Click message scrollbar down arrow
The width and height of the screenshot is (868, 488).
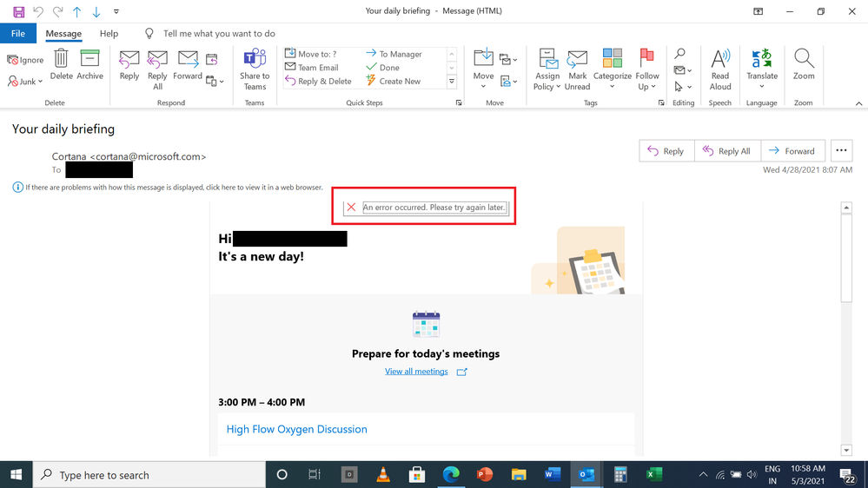pyautogui.click(x=846, y=451)
